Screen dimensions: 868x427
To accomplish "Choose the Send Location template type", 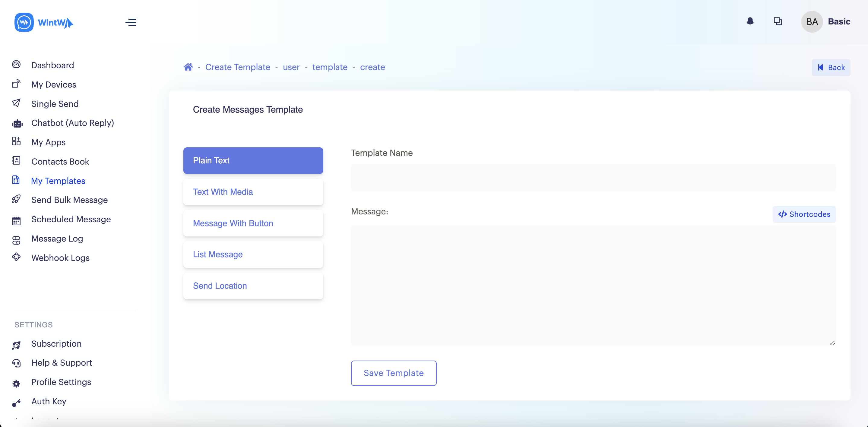I will (253, 286).
